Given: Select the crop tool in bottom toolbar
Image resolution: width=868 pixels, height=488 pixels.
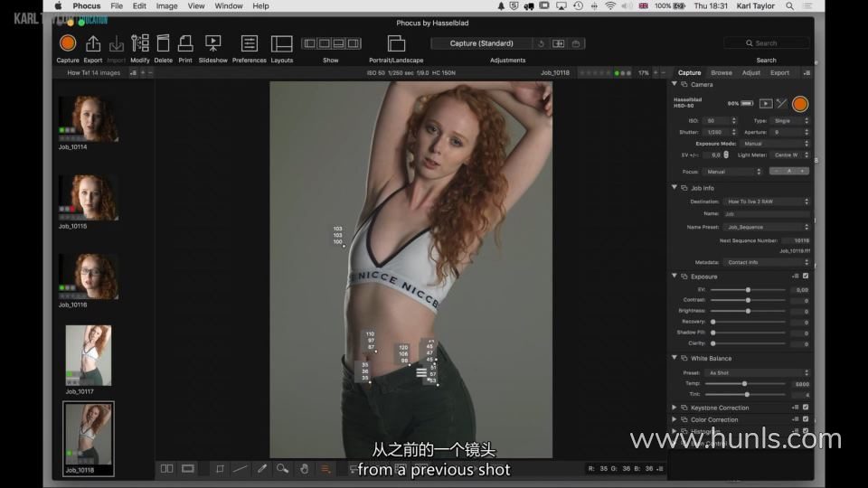Looking at the screenshot, I should click(220, 469).
